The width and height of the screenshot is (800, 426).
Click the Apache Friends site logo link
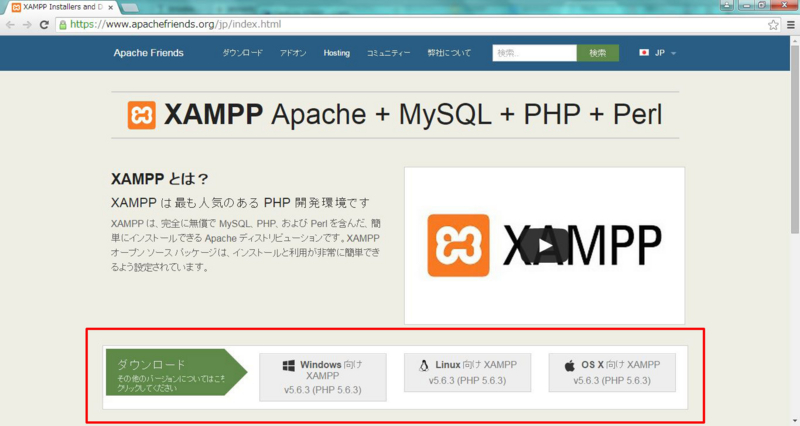point(148,53)
